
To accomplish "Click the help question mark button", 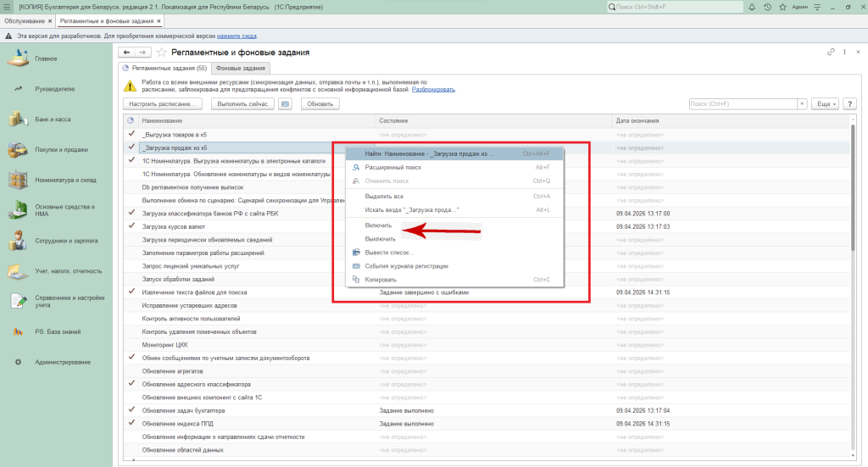I will click(850, 103).
